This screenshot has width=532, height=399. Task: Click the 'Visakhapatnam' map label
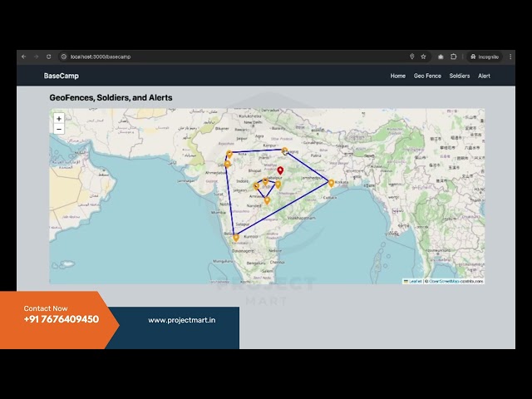(301, 218)
